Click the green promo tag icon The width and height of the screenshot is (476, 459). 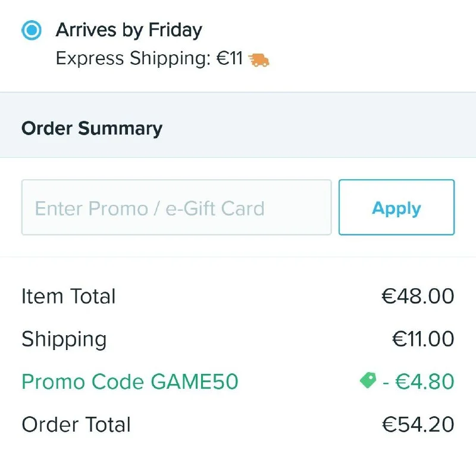[x=368, y=381]
